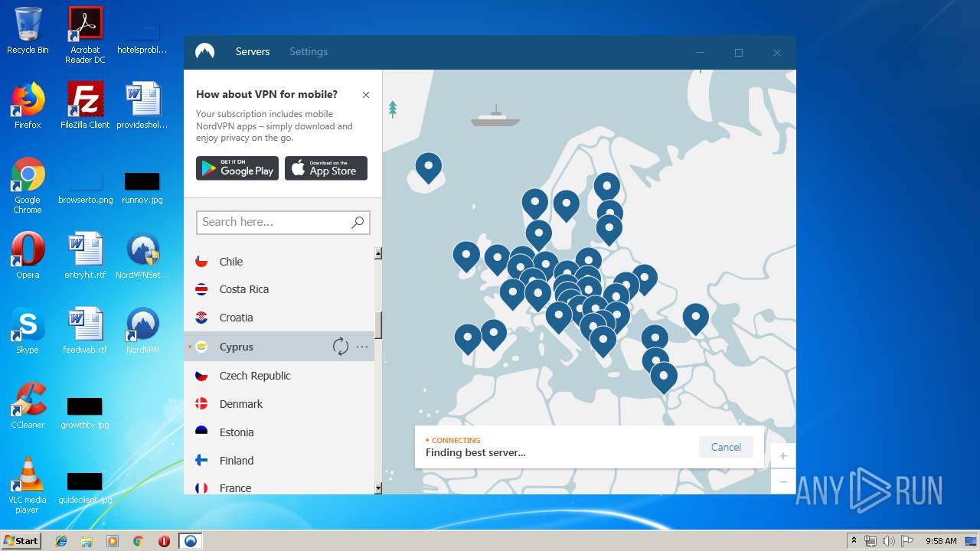Open the Skype desktop shortcut
The image size is (980, 551).
pyautogui.click(x=28, y=331)
